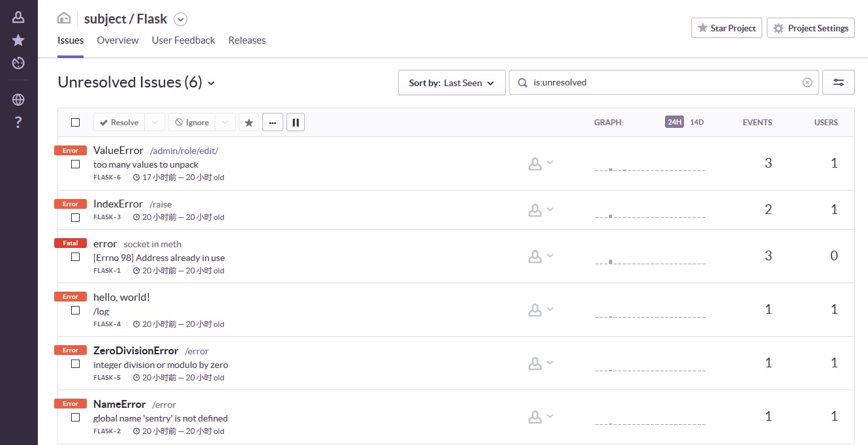Open the recent activity clock icon in sidebar
The width and height of the screenshot is (868, 445).
(x=18, y=63)
